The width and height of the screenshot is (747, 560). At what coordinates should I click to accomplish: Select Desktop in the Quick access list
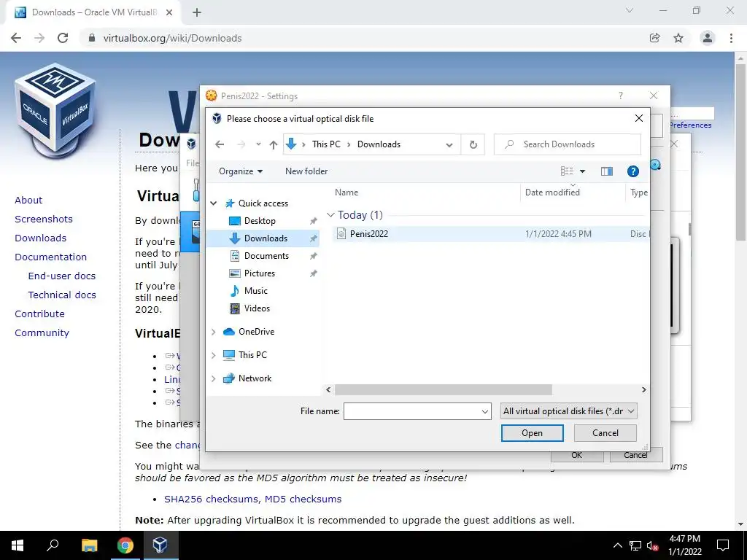click(260, 221)
